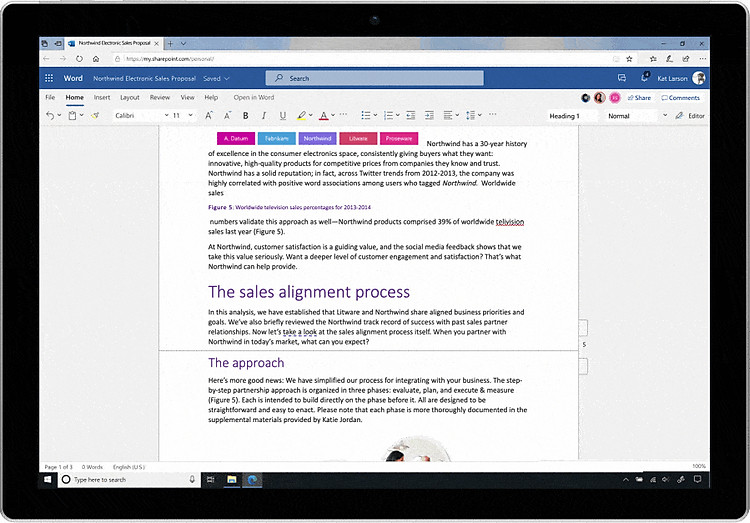Screen dimensions: 750x523
Task: Click Open in Word
Action: 254,98
